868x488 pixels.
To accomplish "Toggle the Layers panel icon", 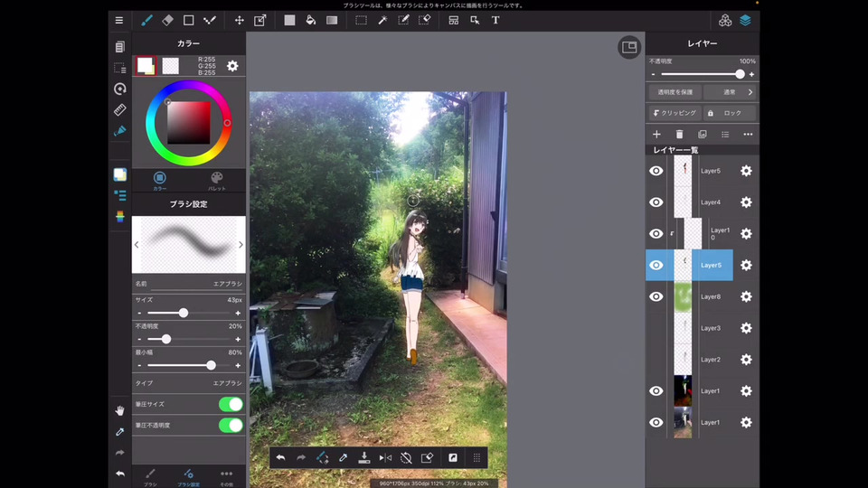I will point(746,21).
